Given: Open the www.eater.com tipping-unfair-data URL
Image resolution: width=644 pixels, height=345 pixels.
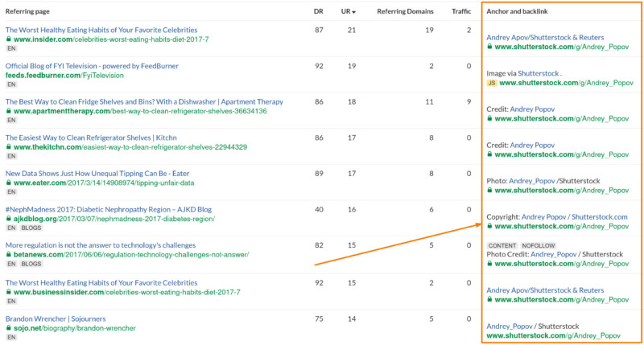Looking at the screenshot, I should coord(104,183).
